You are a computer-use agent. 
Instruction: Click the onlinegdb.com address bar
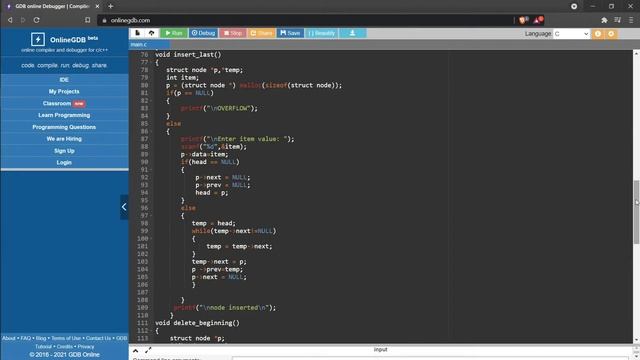306,20
